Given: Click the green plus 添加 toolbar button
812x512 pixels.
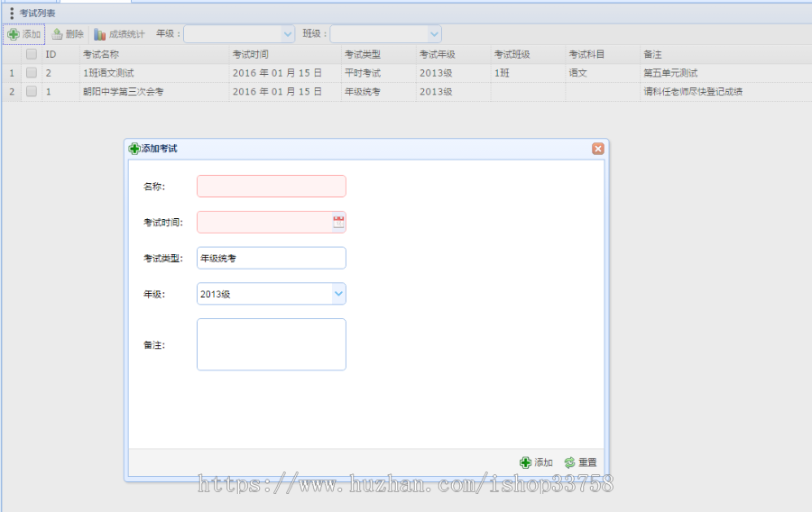Looking at the screenshot, I should [x=23, y=34].
